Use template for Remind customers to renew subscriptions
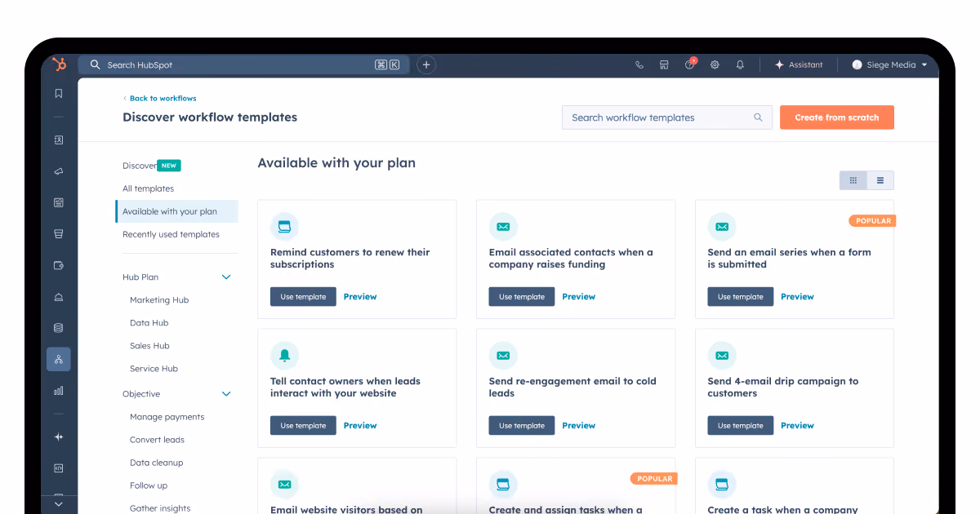Viewport: 980px width, 514px height. pos(303,297)
